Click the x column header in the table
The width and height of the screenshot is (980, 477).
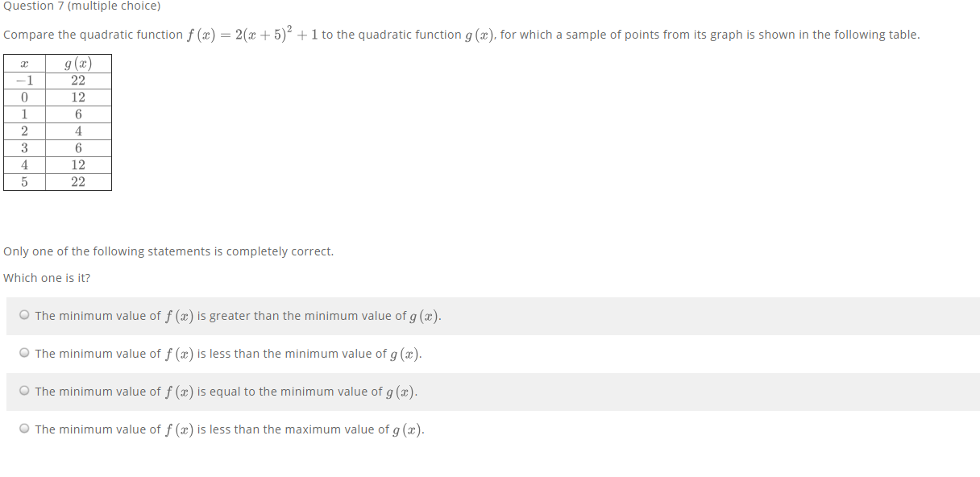[25, 63]
